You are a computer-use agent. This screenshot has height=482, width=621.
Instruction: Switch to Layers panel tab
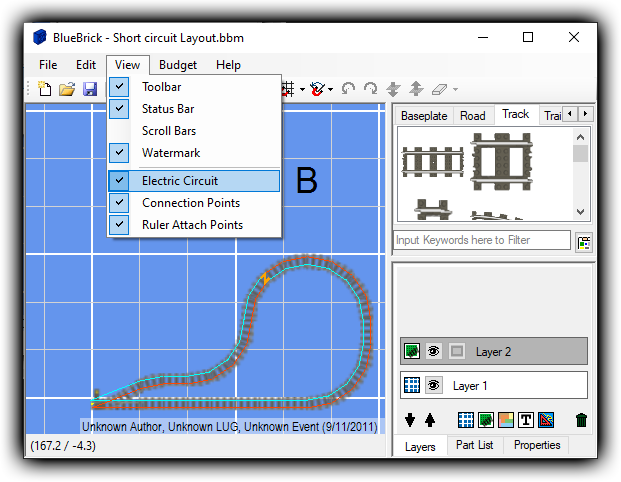(x=420, y=447)
